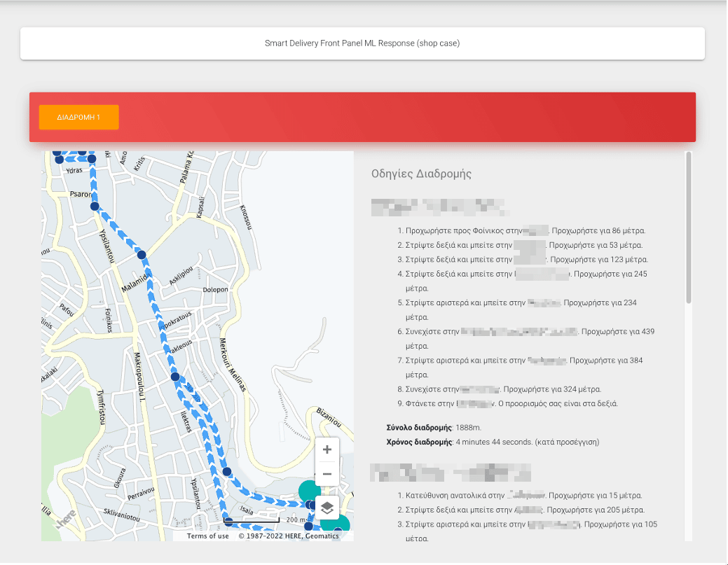The image size is (728, 565).
Task: Zoom in on the map with plus button
Action: 327,449
